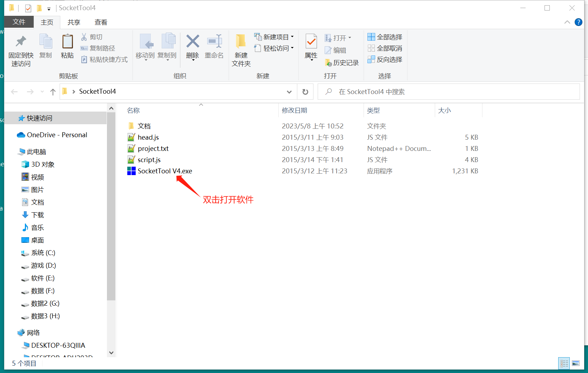Select the SocketTool V4.exe file
The image size is (588, 373).
point(164,171)
